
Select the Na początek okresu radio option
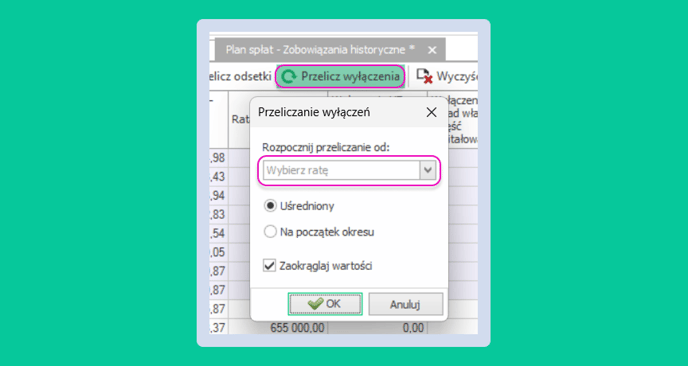(x=319, y=232)
